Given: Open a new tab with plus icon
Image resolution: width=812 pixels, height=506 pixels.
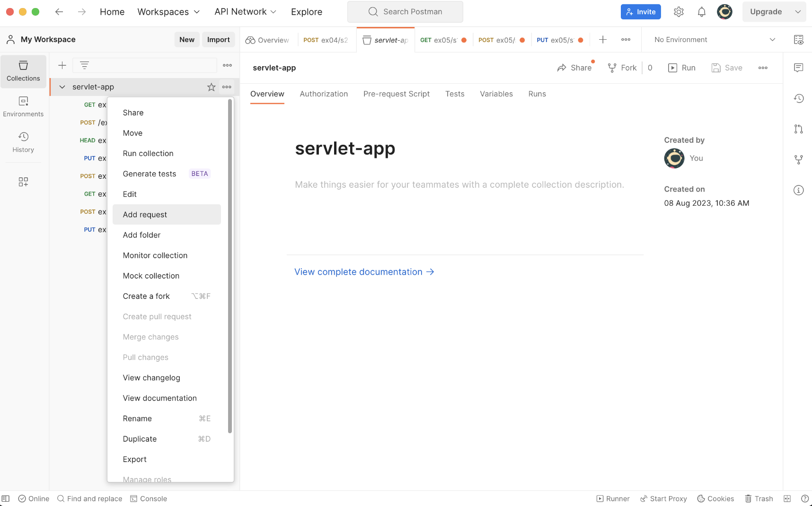Looking at the screenshot, I should tap(603, 40).
